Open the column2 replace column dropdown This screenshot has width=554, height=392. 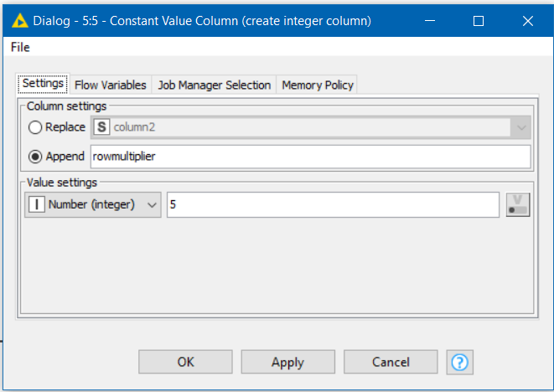click(x=311, y=127)
